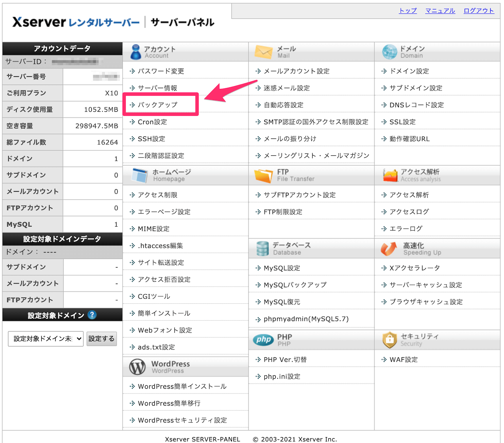Click the WordPress logo icon
Screen dimensions: 504x443
137,367
